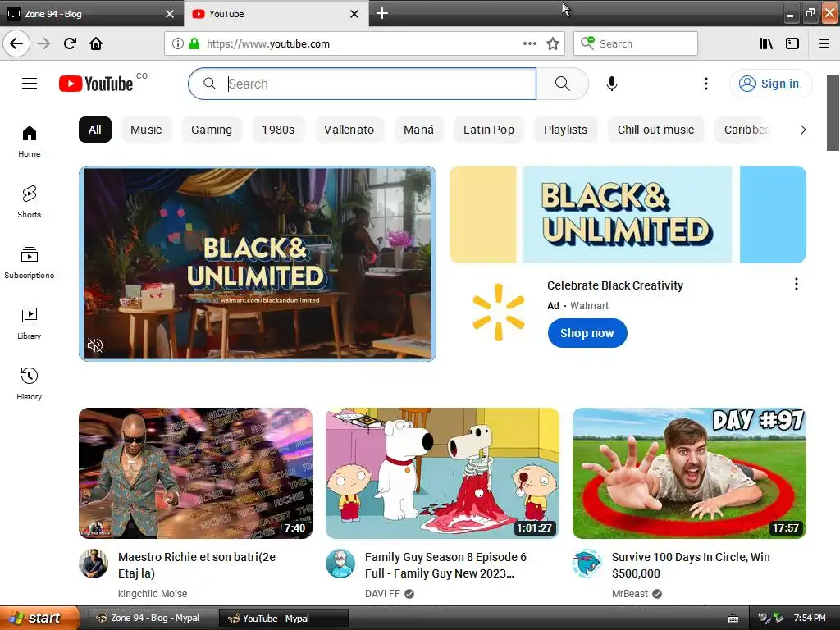Screen dimensions: 840x630
Task: Visit the DAVI FF channel name link
Action: [x=382, y=594]
